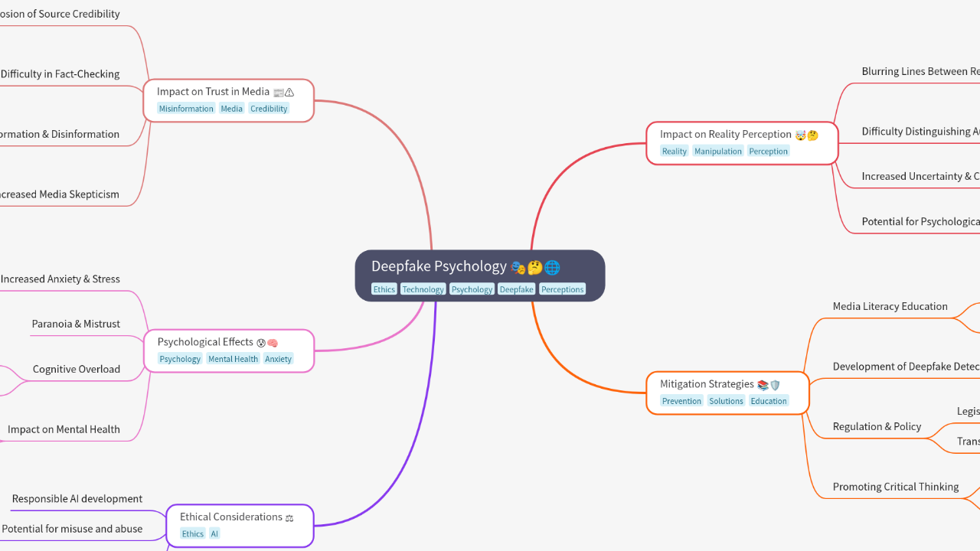Select the Impact on Trust in Media node
The image size is (980, 551).
(x=229, y=100)
